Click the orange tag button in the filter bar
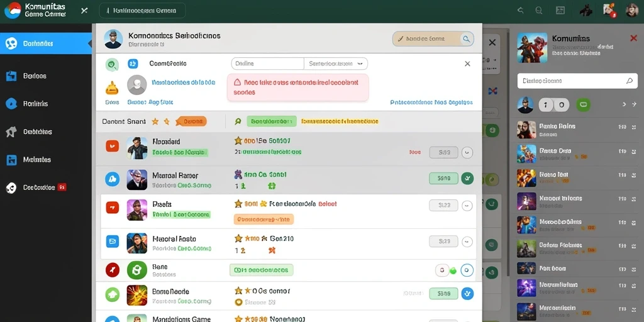 click(x=191, y=121)
